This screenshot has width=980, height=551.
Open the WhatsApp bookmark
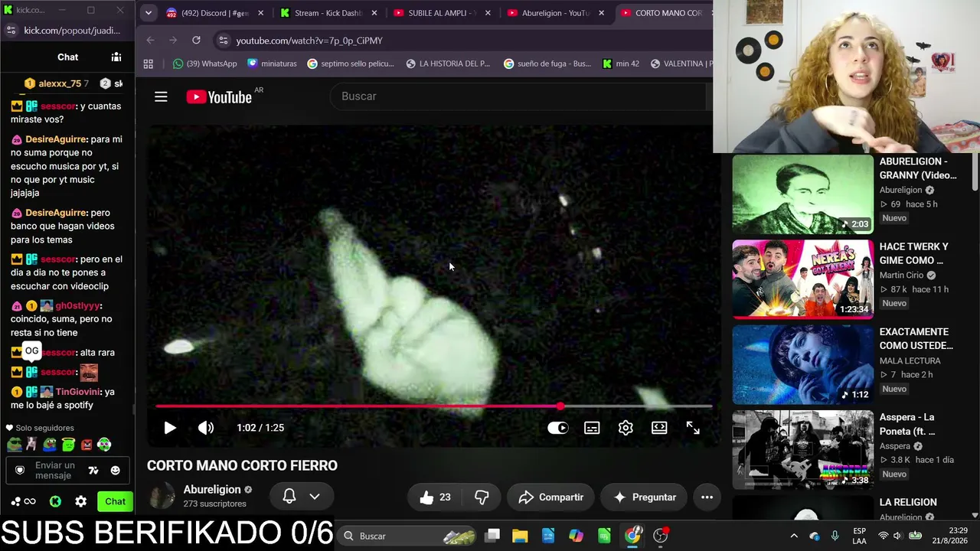(x=205, y=64)
